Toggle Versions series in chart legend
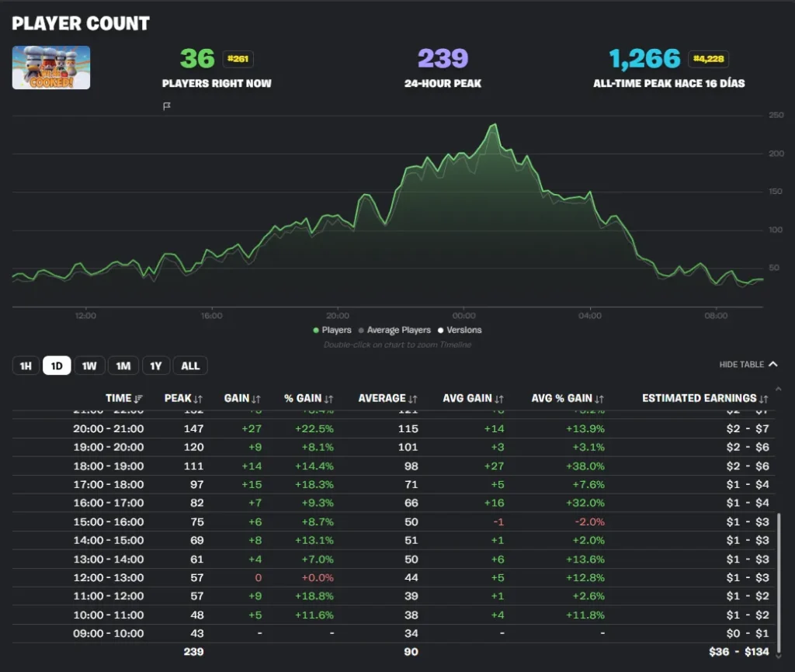The width and height of the screenshot is (795, 672). 460,330
